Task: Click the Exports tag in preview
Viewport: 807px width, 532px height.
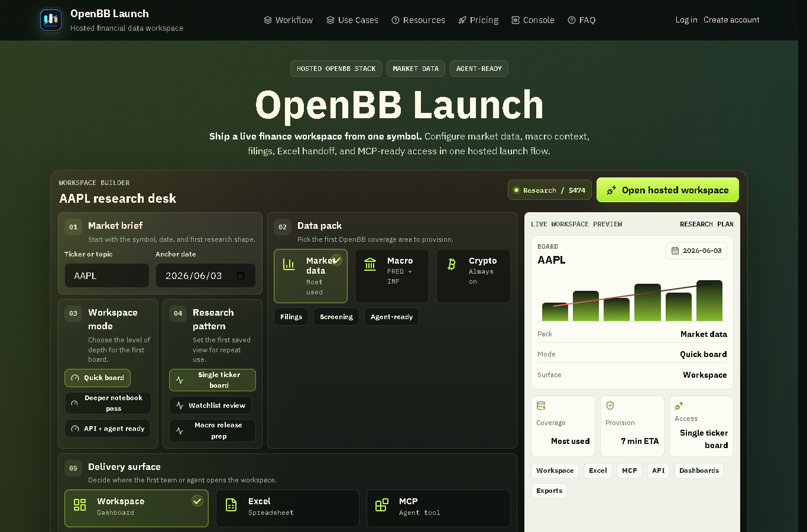Action: [x=549, y=491]
